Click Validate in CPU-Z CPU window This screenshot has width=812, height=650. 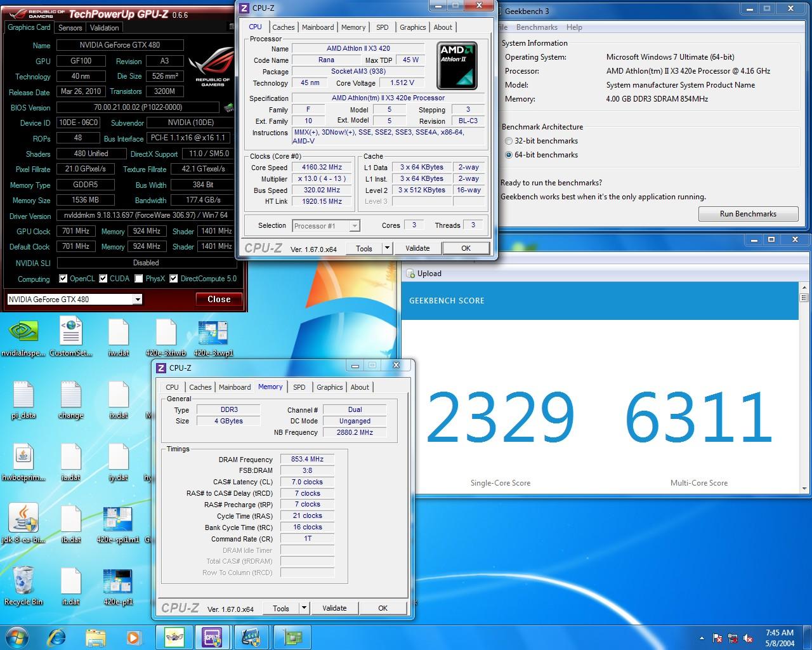(x=417, y=248)
